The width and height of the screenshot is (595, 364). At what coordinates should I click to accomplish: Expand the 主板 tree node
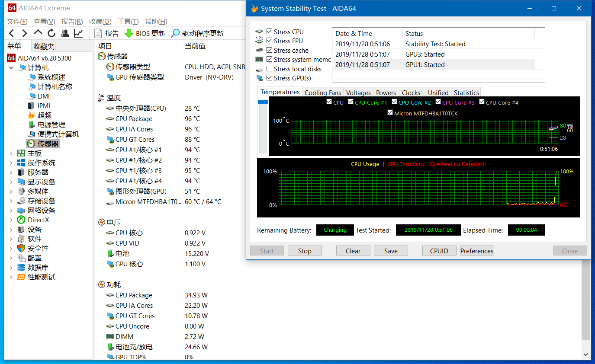[11, 153]
